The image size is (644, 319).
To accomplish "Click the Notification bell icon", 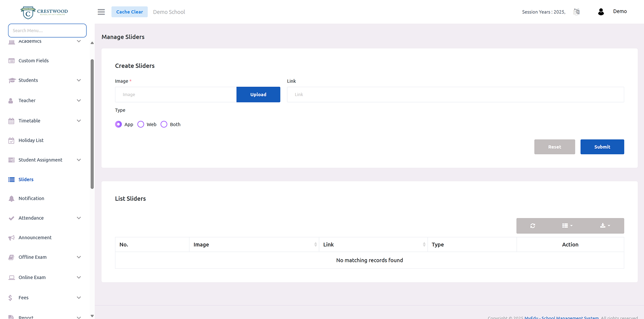I will pyautogui.click(x=11, y=198).
